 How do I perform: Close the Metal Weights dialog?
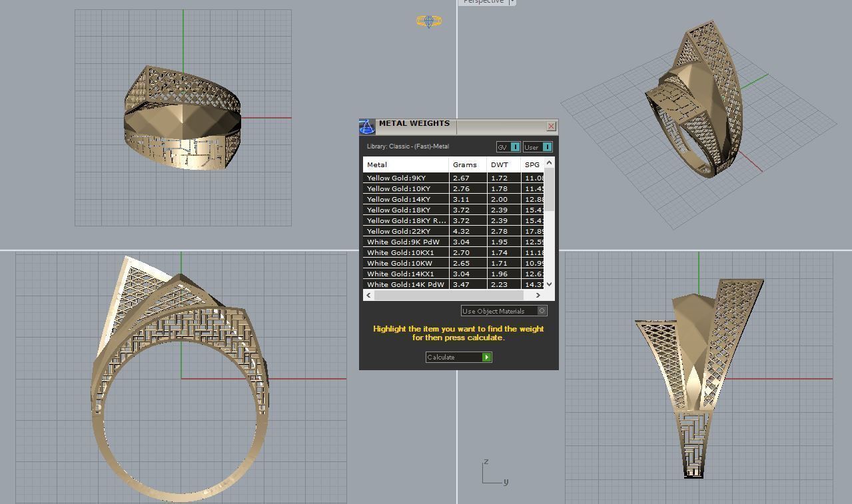[x=551, y=126]
